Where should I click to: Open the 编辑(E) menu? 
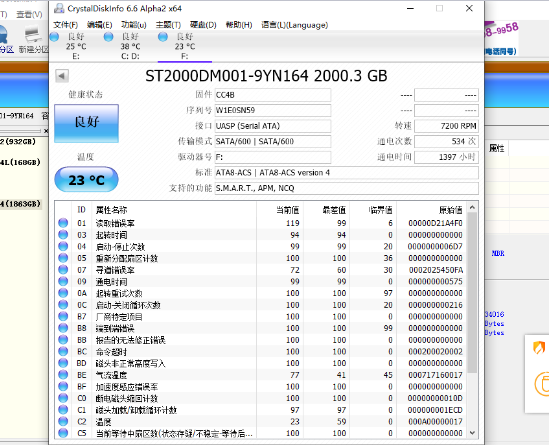click(x=99, y=25)
